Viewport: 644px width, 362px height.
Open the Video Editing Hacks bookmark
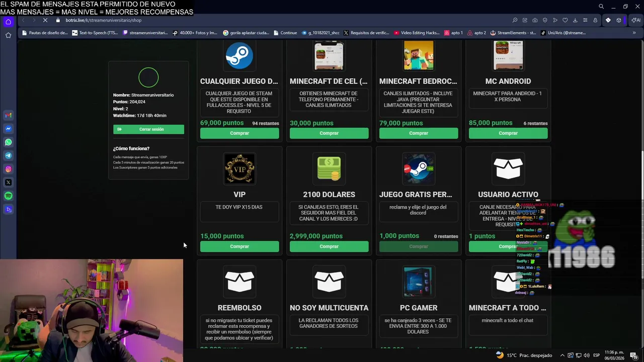[417, 33]
